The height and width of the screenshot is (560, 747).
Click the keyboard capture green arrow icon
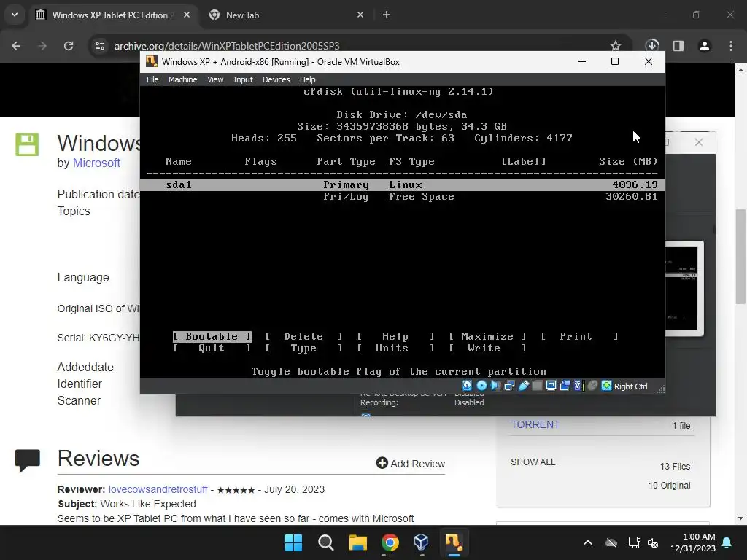pos(606,386)
